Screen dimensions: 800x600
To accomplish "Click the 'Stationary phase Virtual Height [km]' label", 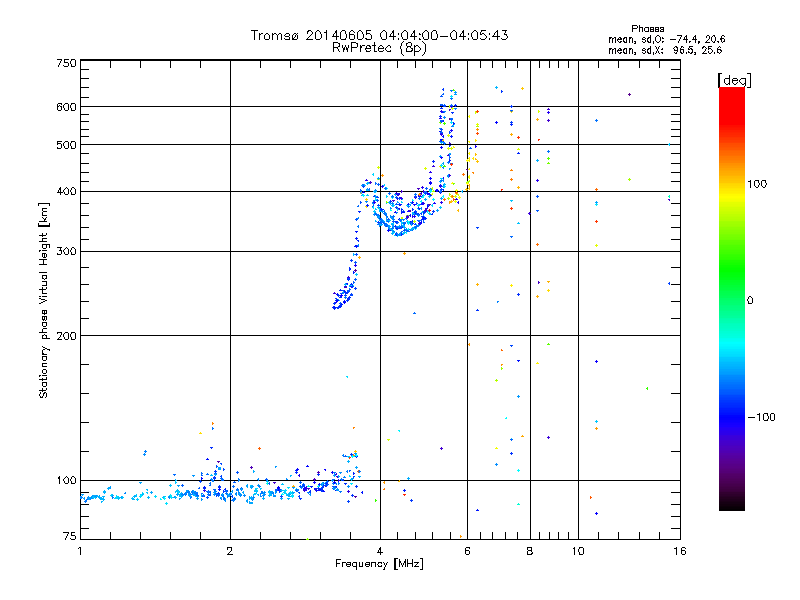I will coord(44,300).
